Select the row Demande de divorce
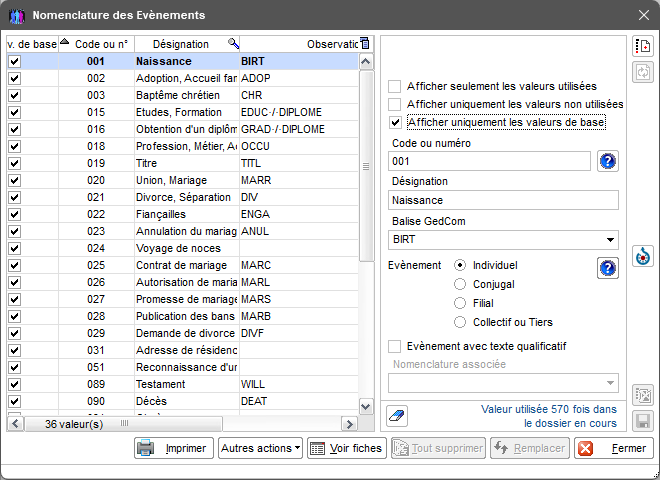This screenshot has width=660, height=480. pos(183,333)
